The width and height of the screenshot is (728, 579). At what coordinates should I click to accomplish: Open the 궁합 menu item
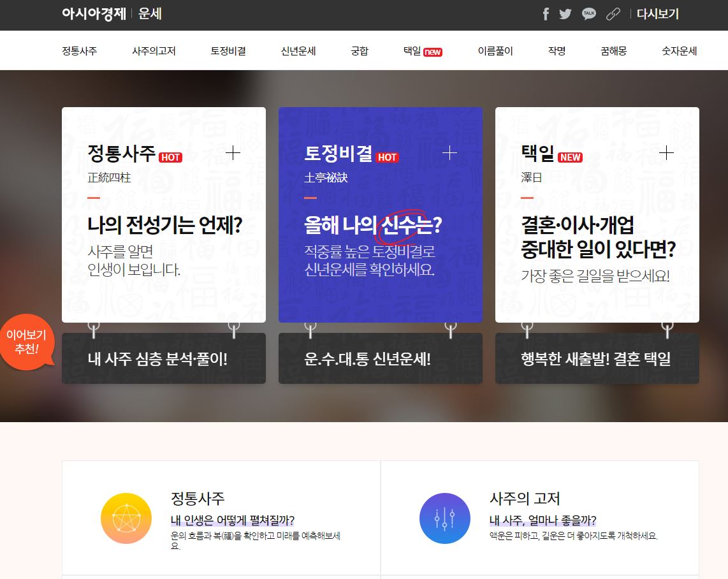[359, 51]
